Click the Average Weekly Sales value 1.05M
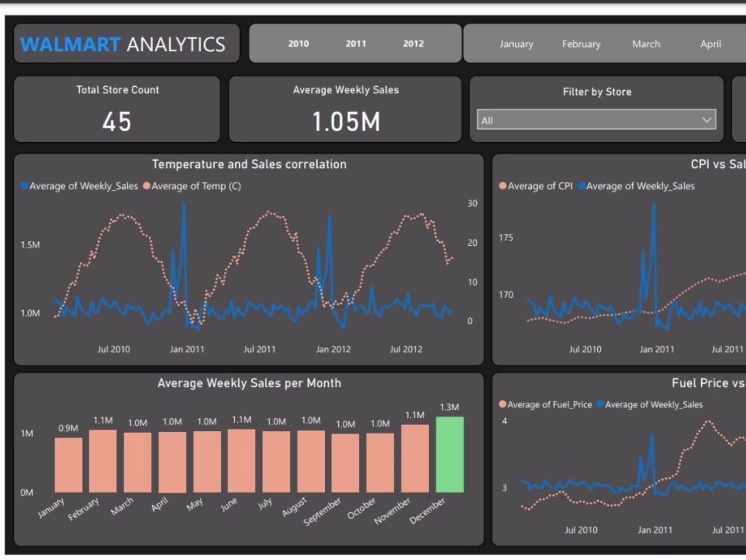Image resolution: width=746 pixels, height=560 pixels. 346,122
